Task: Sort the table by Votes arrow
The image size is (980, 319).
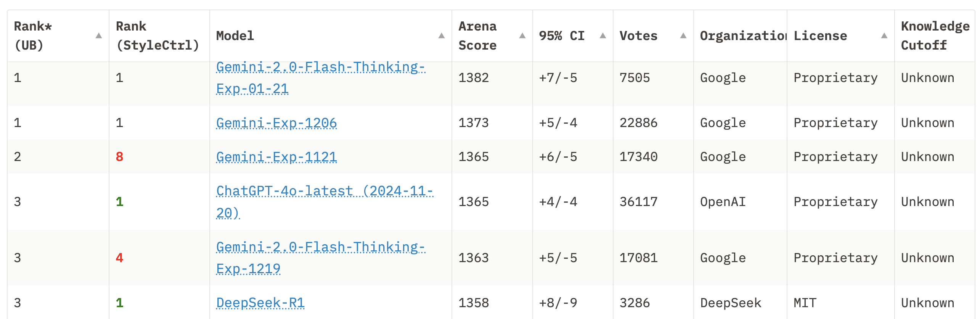Action: click(683, 36)
